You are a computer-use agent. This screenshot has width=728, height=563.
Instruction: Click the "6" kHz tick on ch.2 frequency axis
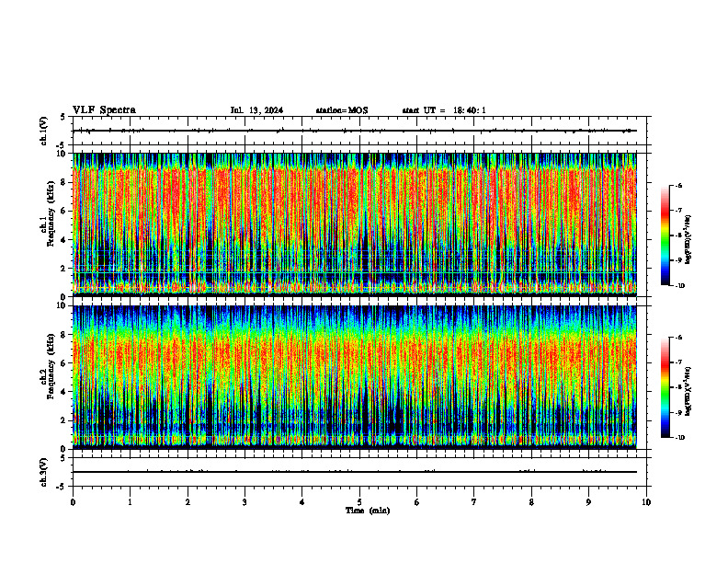point(64,363)
